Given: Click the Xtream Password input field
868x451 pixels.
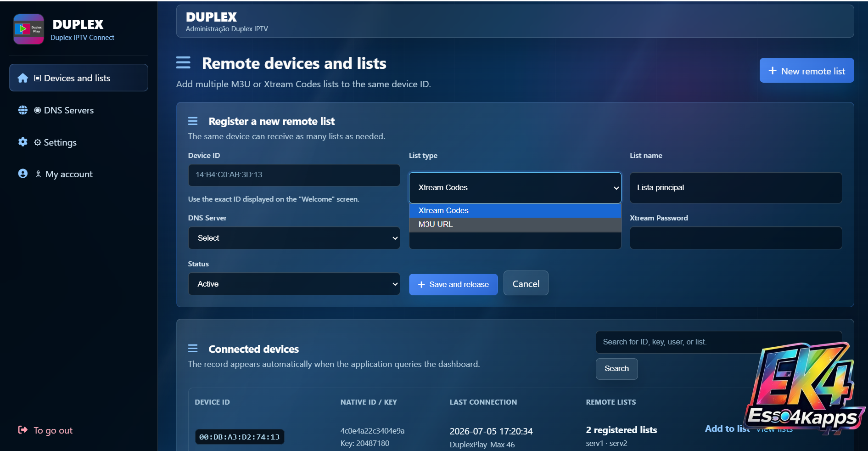Looking at the screenshot, I should point(735,238).
